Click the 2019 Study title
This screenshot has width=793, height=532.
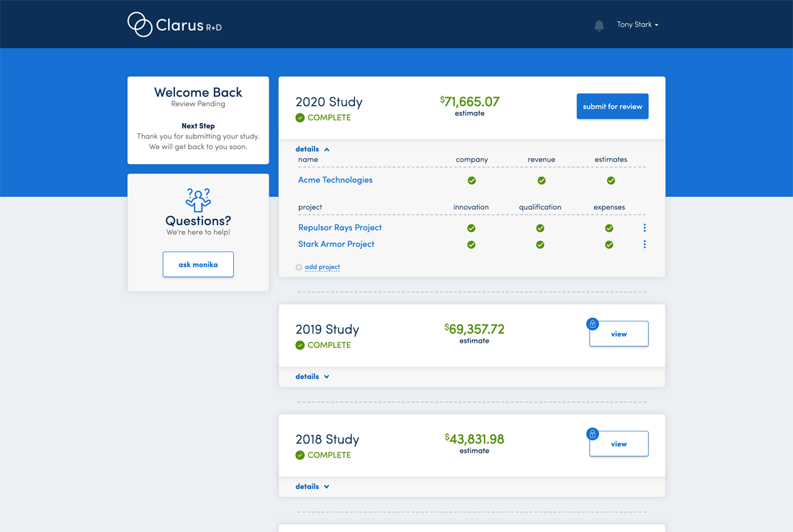pos(327,330)
